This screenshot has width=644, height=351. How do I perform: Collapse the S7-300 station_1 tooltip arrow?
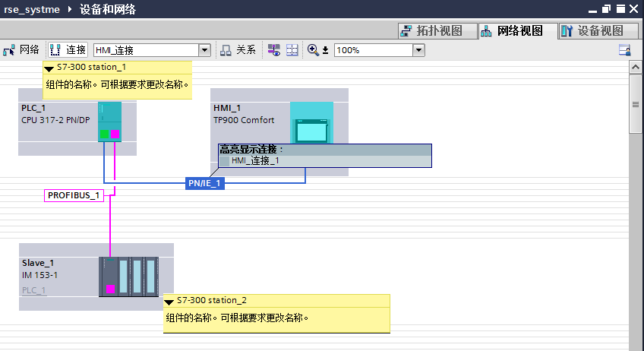point(49,68)
